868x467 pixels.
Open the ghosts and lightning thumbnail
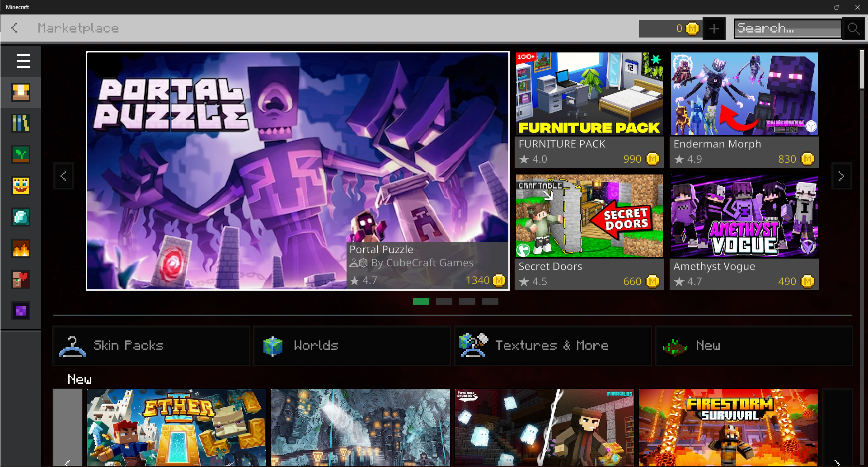click(544, 428)
